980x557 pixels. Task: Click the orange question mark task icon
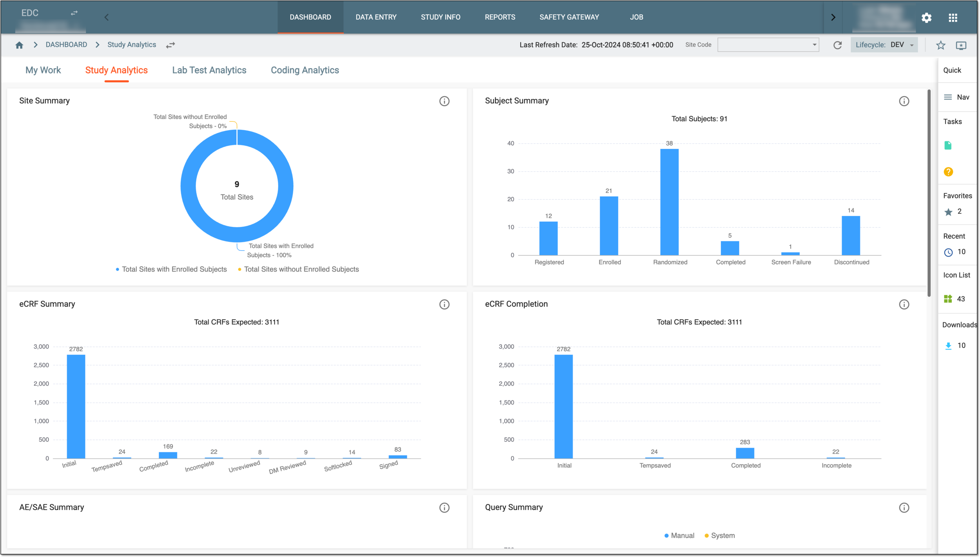(x=948, y=172)
